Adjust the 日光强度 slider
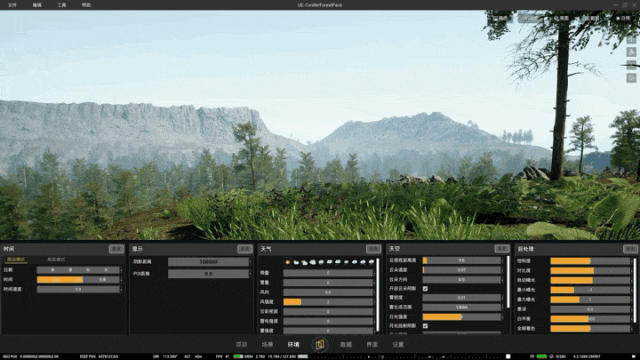 [462, 317]
